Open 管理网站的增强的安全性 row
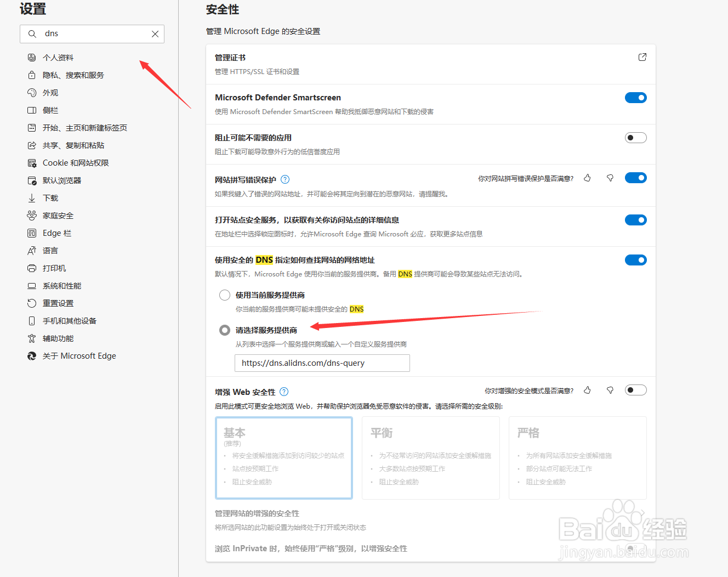 (431, 520)
